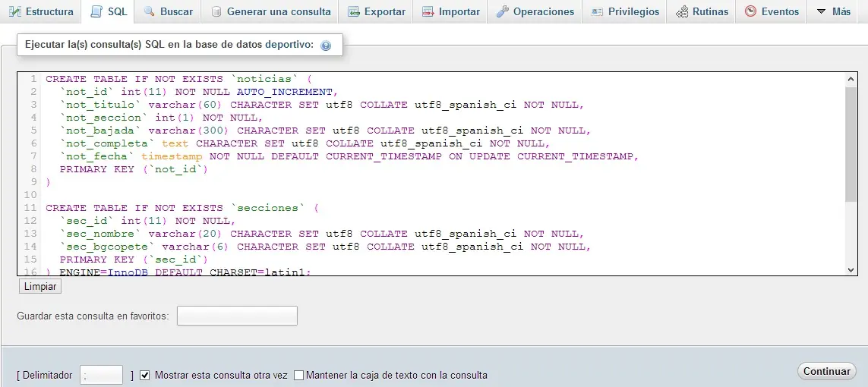Click ENGINE=InnoDB text on line 16
Image resolution: width=868 pixels, height=387 pixels.
[x=103, y=272]
